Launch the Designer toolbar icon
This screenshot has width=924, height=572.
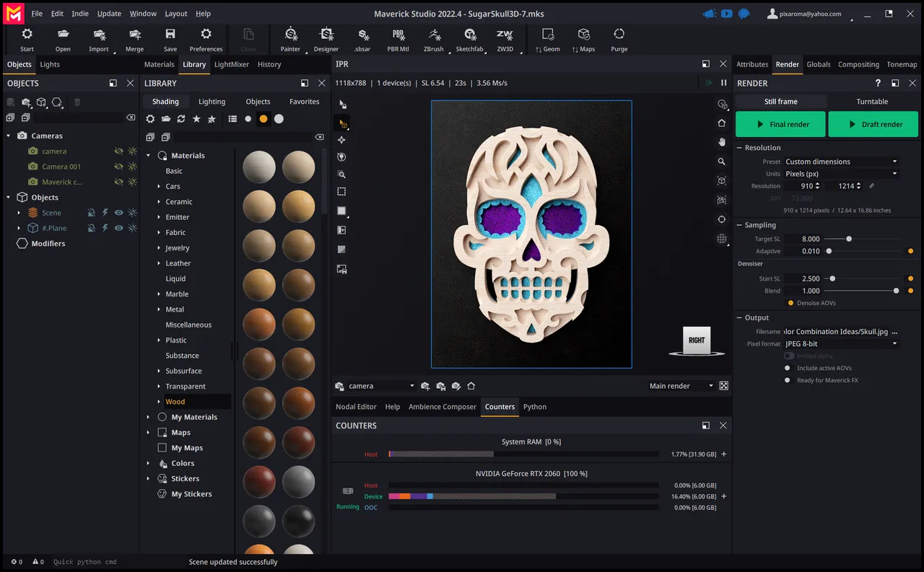326,40
